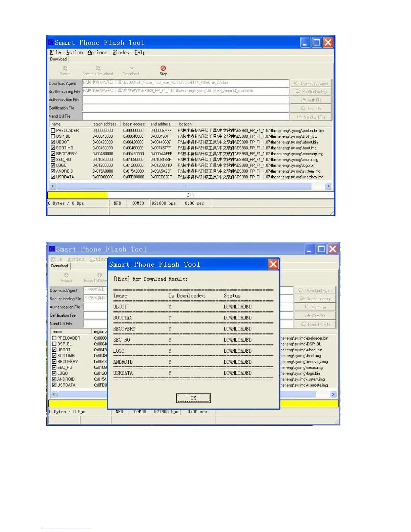This screenshot has width=411, height=532.
Task: Click the app icon in bottom window title bar
Action: coord(52,249)
